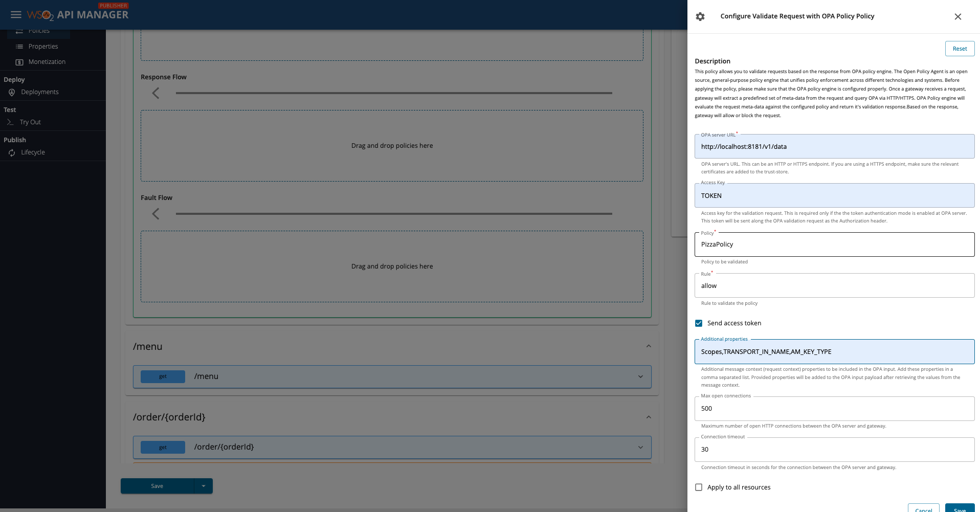Click the WSO2 API Manager logo
980x512 pixels.
point(78,15)
